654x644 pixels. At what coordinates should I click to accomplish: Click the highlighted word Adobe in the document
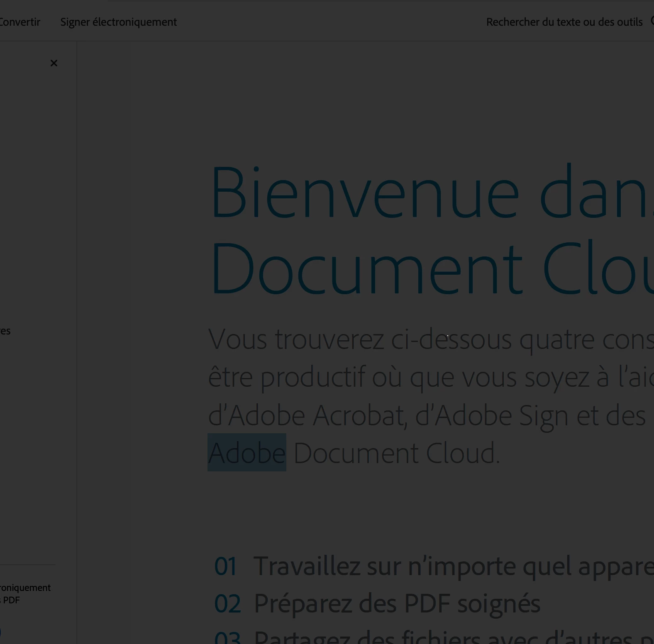coord(247,452)
